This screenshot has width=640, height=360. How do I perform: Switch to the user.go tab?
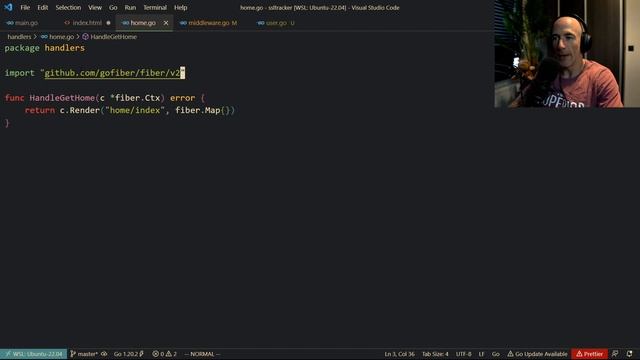[276, 23]
